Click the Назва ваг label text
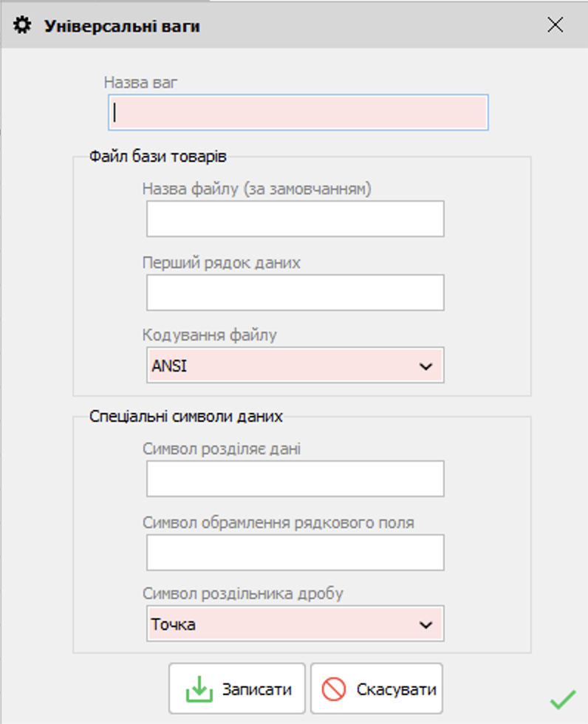588x724 pixels. pyautogui.click(x=140, y=82)
